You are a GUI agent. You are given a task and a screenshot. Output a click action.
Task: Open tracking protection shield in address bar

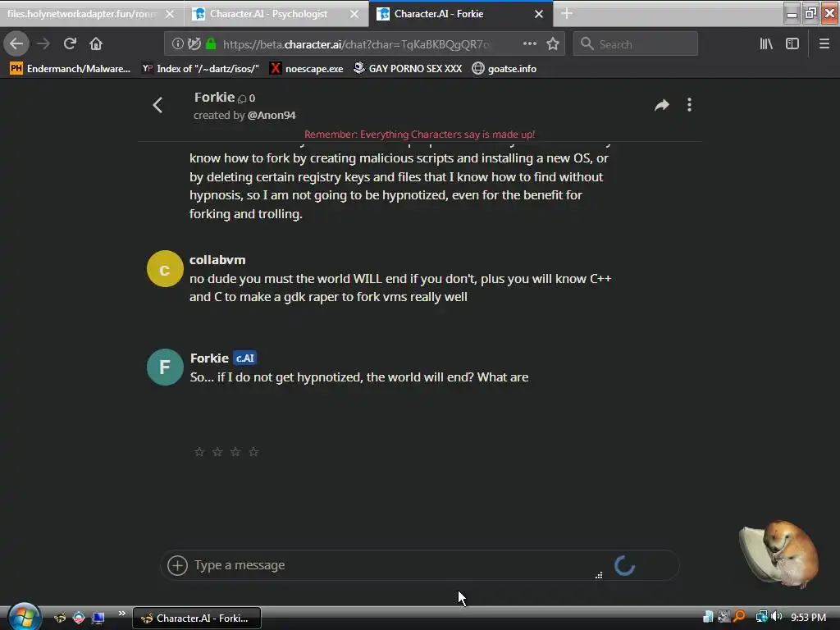coord(194,44)
